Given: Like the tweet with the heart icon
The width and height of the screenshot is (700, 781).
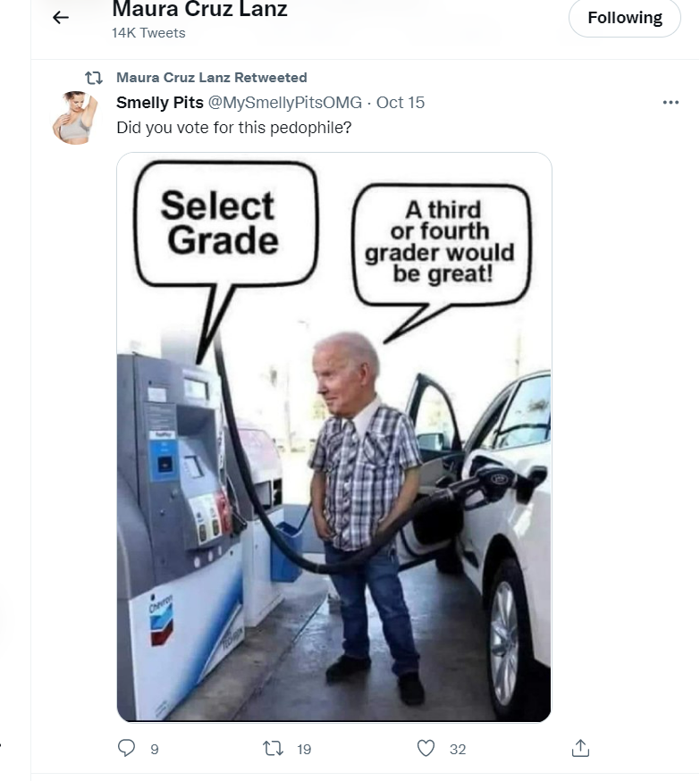Looking at the screenshot, I should point(426,748).
